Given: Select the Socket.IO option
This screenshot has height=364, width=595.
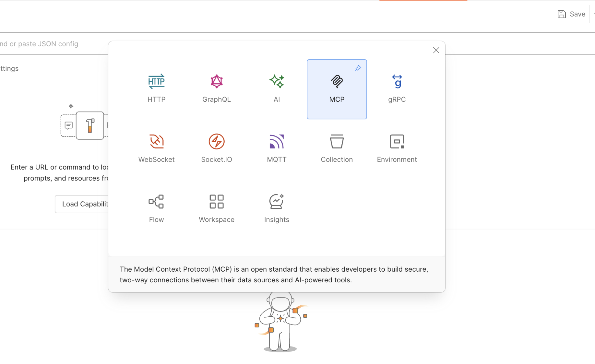Looking at the screenshot, I should point(216,149).
